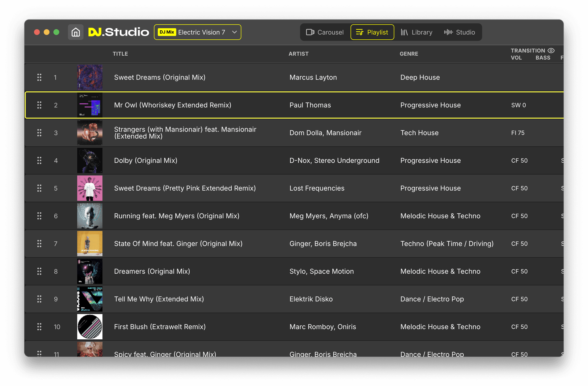
Task: Click Techno (Peak Time / Driving) genre
Action: [447, 244]
